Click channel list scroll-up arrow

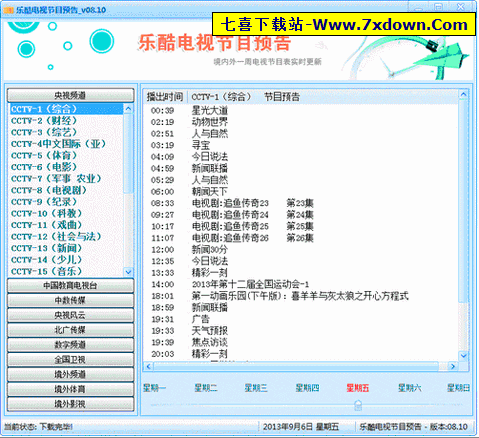coord(128,109)
